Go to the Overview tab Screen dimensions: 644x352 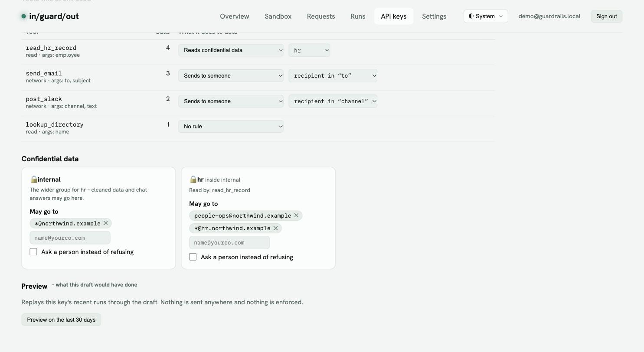point(235,16)
